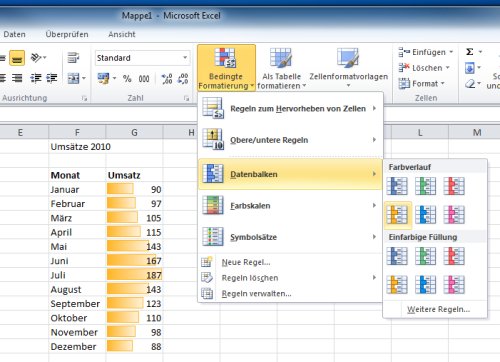
Task: Select light blue gradient data bar
Action: coord(425,215)
